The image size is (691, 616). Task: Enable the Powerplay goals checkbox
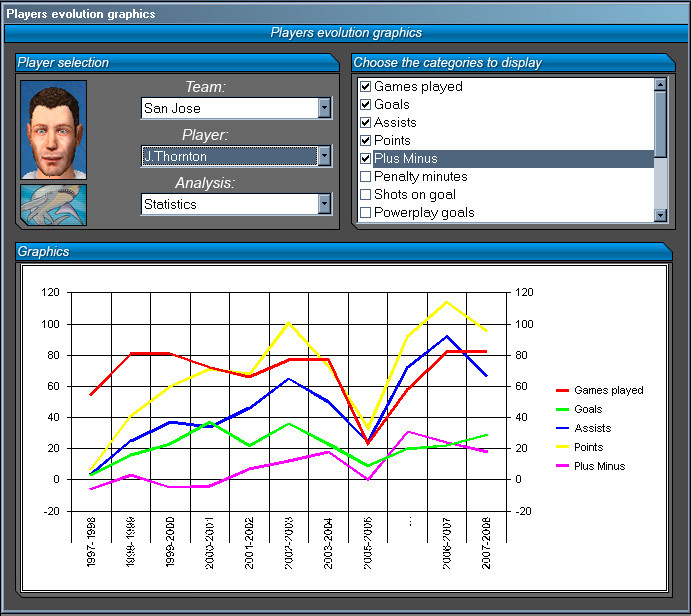coord(365,213)
